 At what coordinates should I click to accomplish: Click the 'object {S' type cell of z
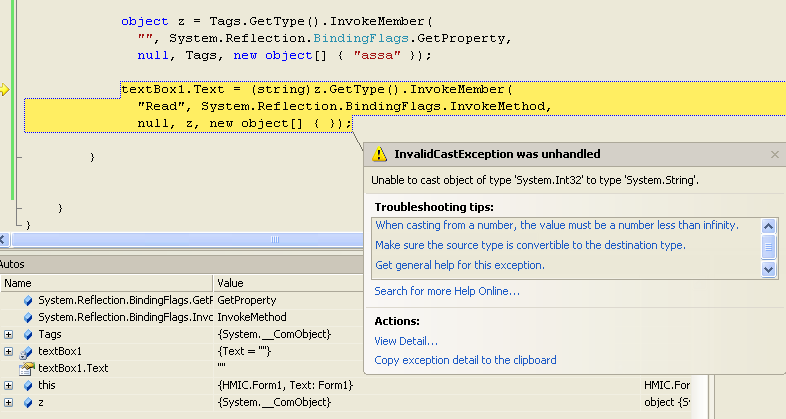pyautogui.click(x=667, y=402)
